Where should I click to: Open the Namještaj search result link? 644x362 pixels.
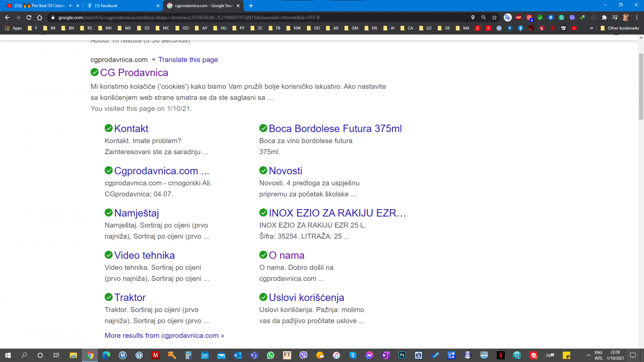tap(137, 213)
